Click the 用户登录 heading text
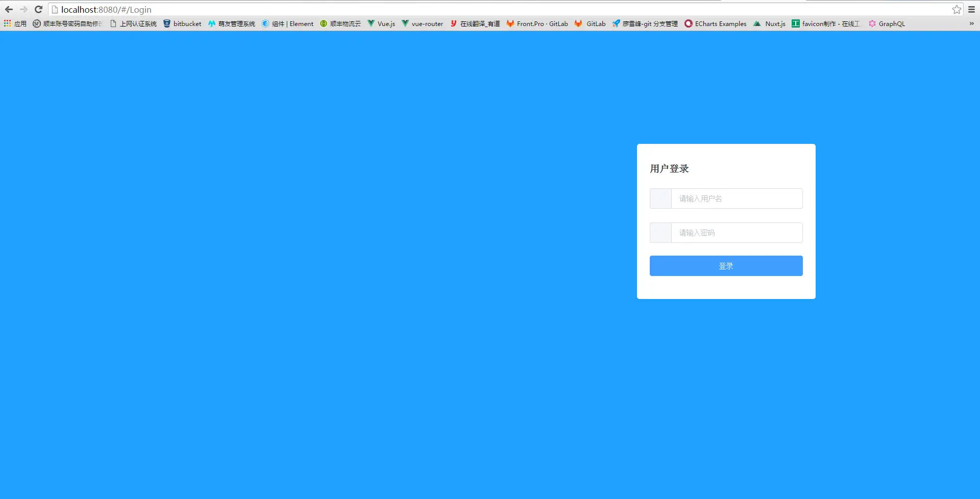This screenshot has width=980, height=499. point(669,169)
